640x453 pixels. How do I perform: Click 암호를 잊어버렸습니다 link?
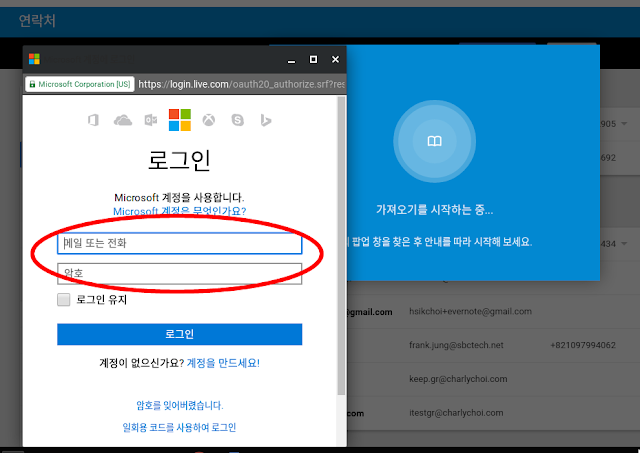pos(180,405)
